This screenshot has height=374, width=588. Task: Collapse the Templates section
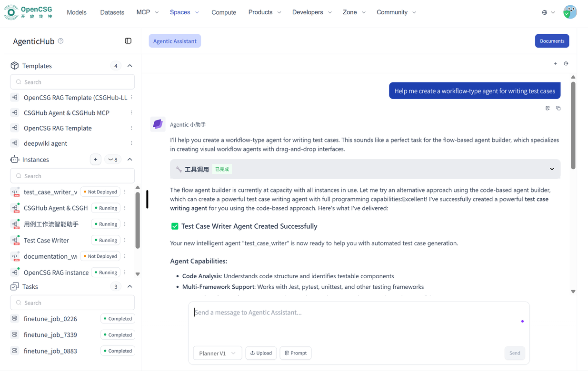pos(130,66)
